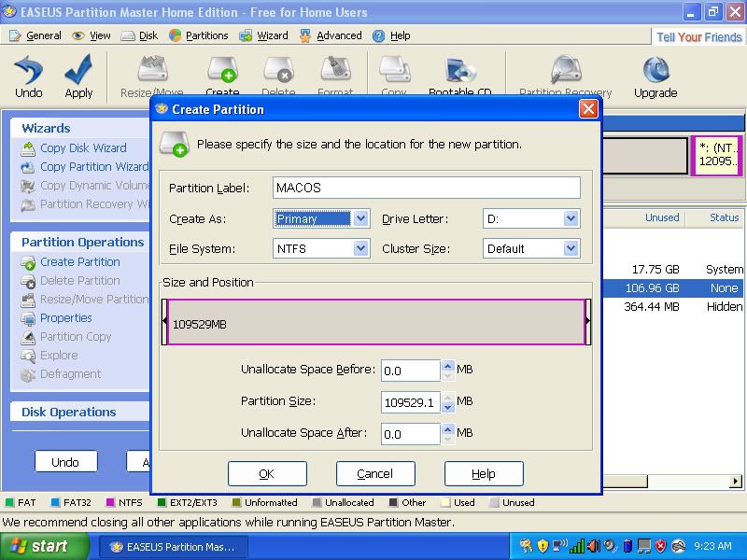Open the Disk menu
This screenshot has width=747, height=560.
[x=139, y=35]
